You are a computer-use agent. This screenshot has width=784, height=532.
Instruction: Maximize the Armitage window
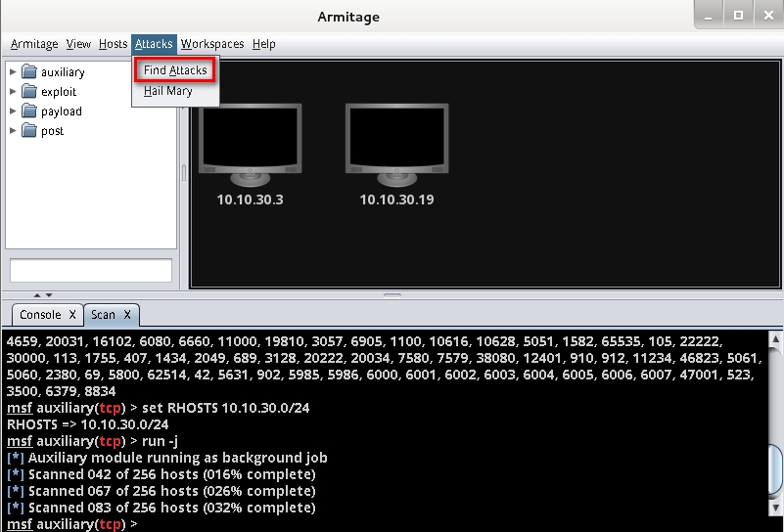pyautogui.click(x=739, y=15)
